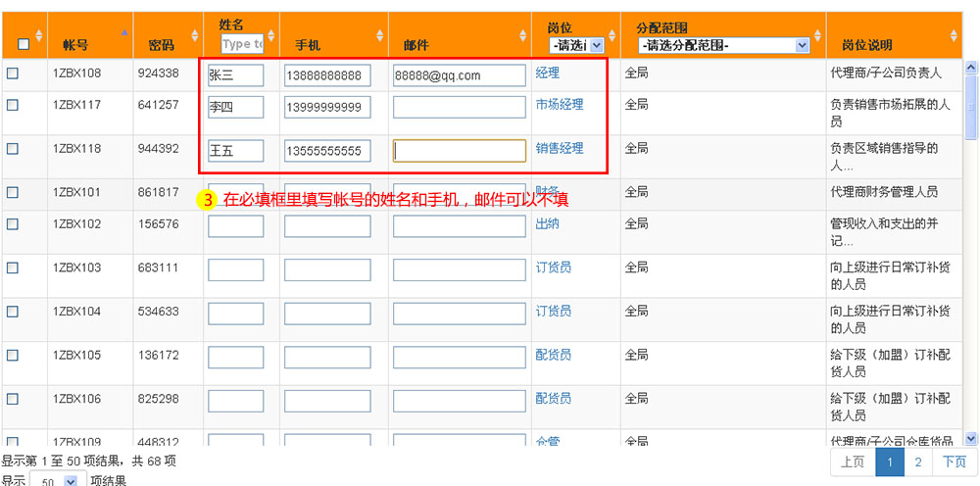Screen dimensions: 980x486
Task: Go to next page 下页
Action: (955, 462)
